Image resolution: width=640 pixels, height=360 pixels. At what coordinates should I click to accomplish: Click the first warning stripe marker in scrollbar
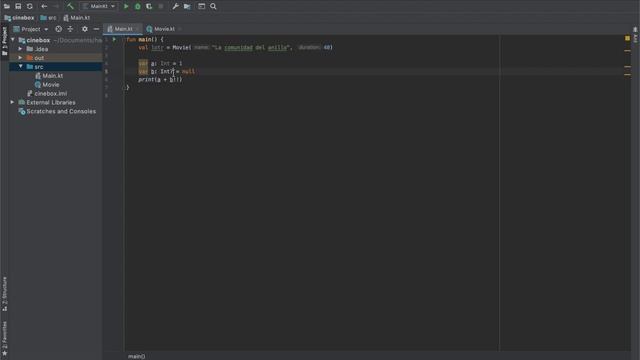(x=627, y=51)
